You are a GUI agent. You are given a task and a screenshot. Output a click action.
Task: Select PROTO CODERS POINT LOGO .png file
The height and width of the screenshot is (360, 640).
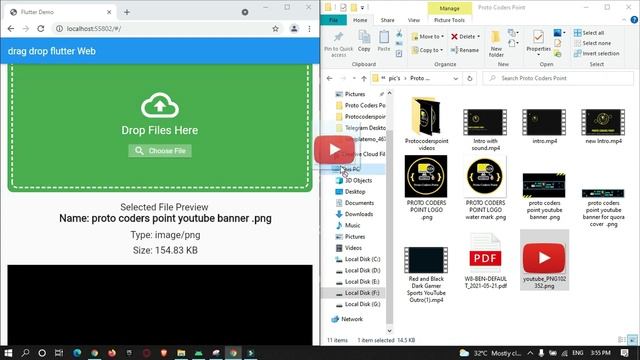[426, 188]
